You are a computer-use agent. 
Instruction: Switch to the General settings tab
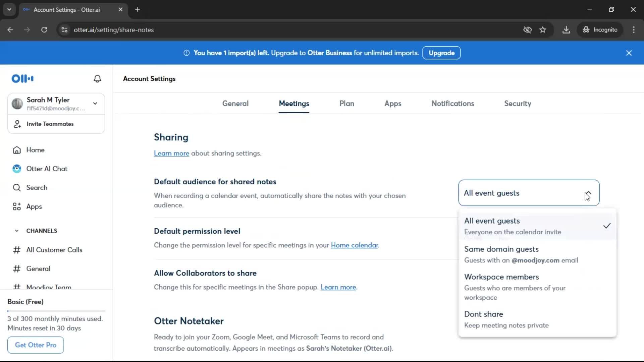(235, 104)
